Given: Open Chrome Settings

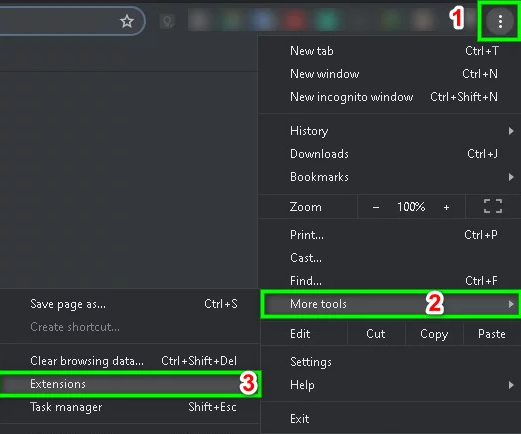Looking at the screenshot, I should click(389, 362).
